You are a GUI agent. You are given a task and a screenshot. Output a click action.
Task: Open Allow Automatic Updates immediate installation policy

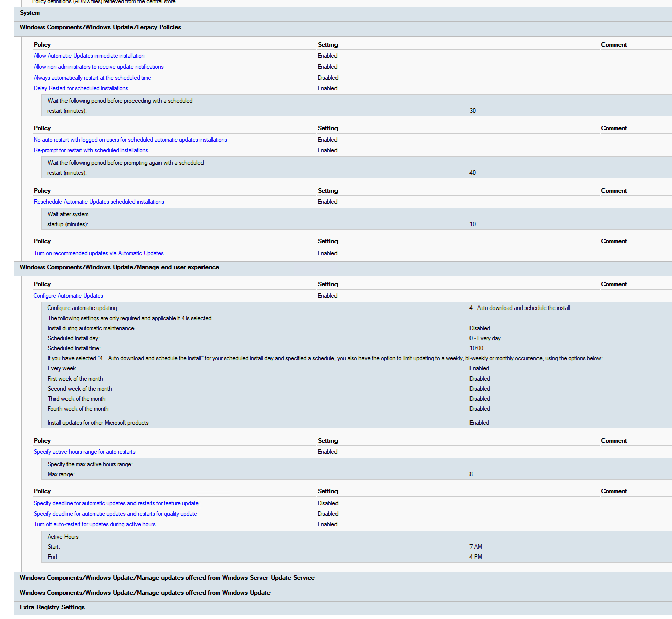click(x=89, y=56)
